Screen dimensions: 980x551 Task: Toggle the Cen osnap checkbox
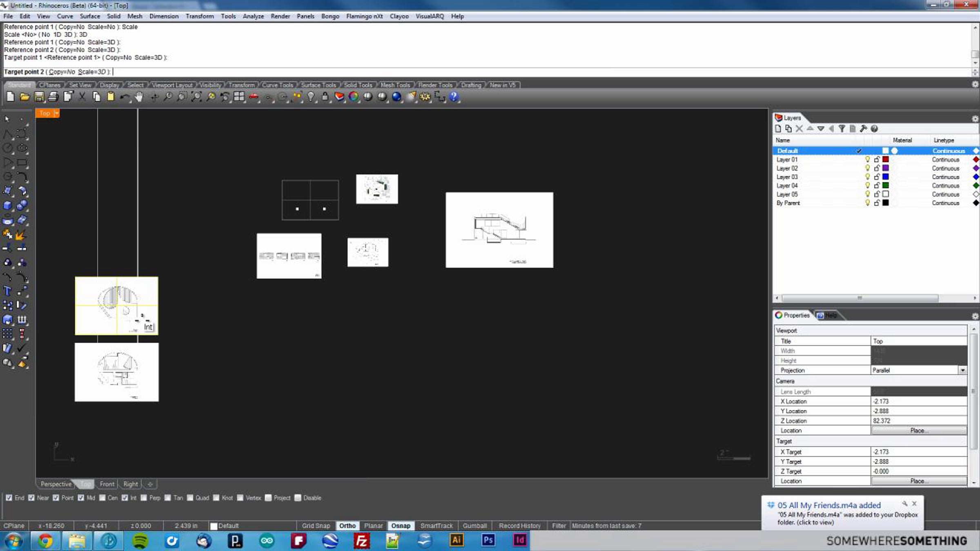pos(102,498)
